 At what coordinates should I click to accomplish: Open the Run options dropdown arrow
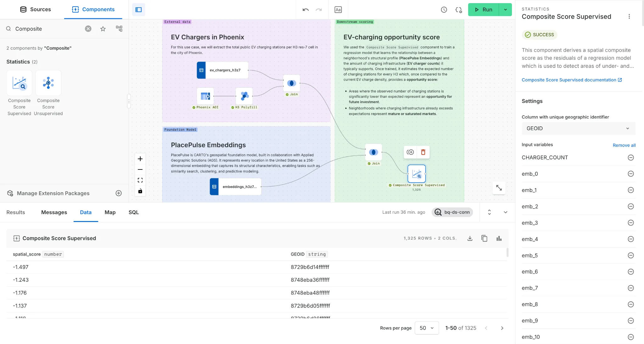coord(506,9)
